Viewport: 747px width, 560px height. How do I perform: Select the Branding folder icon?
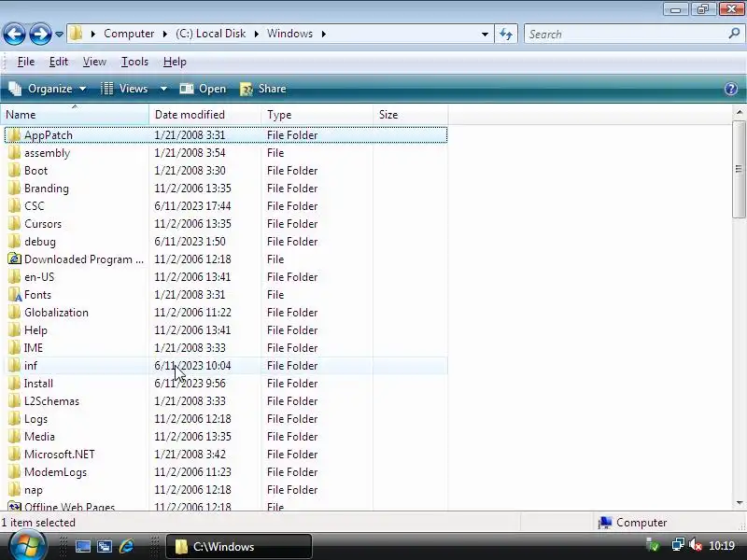(x=14, y=189)
